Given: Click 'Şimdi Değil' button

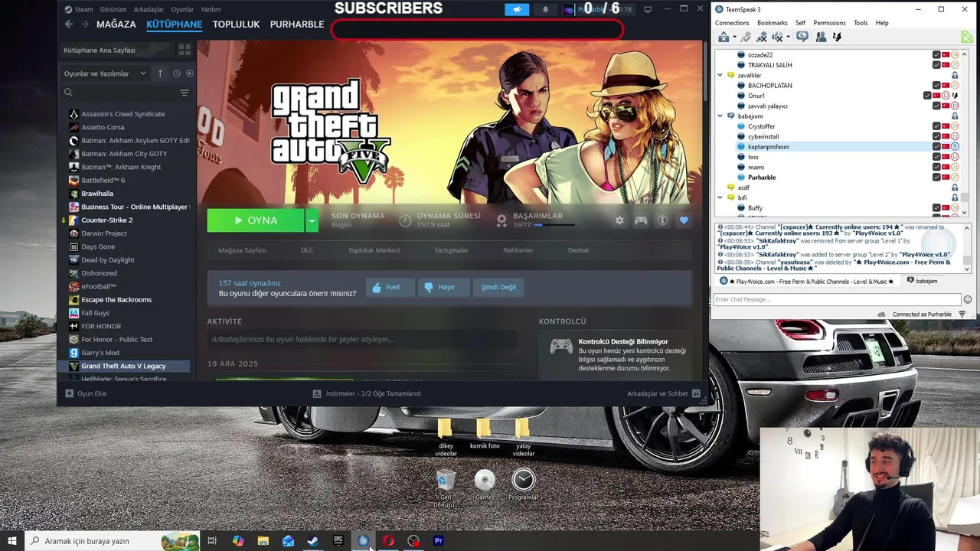Looking at the screenshot, I should click(498, 287).
